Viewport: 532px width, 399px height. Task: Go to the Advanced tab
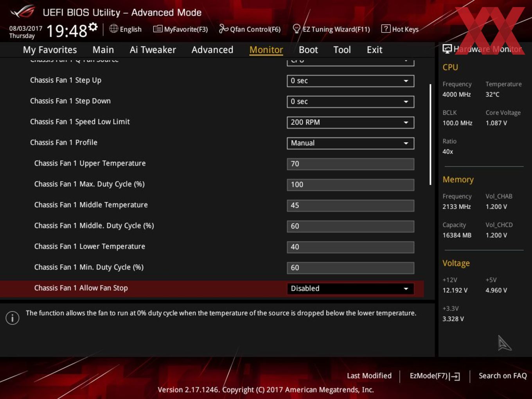(x=212, y=50)
